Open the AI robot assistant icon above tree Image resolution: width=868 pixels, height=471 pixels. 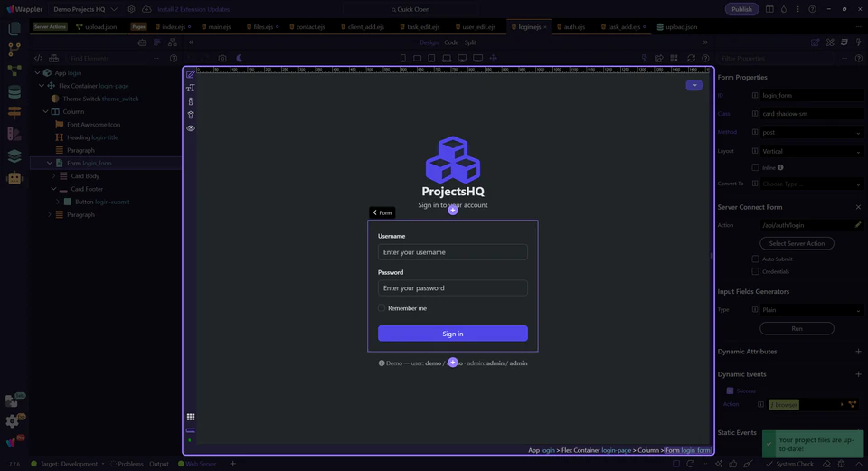(142, 42)
